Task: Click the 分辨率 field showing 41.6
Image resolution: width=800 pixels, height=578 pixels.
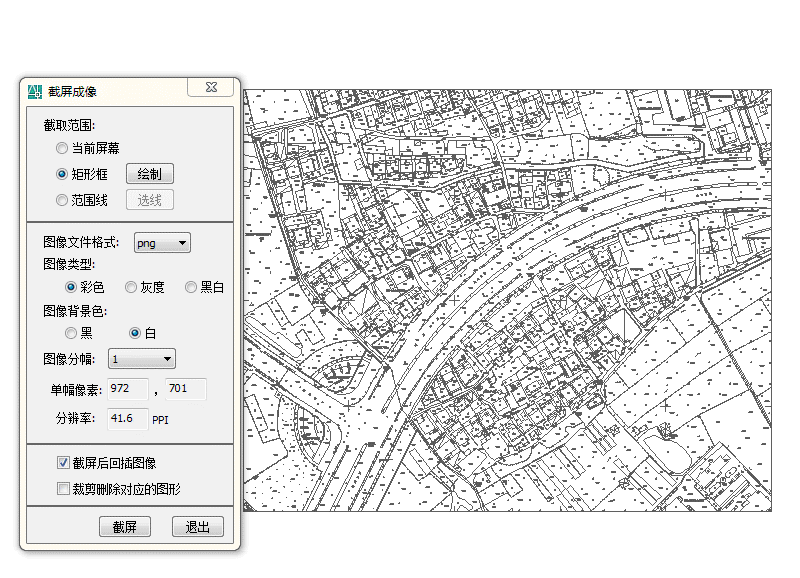Action: click(x=128, y=419)
